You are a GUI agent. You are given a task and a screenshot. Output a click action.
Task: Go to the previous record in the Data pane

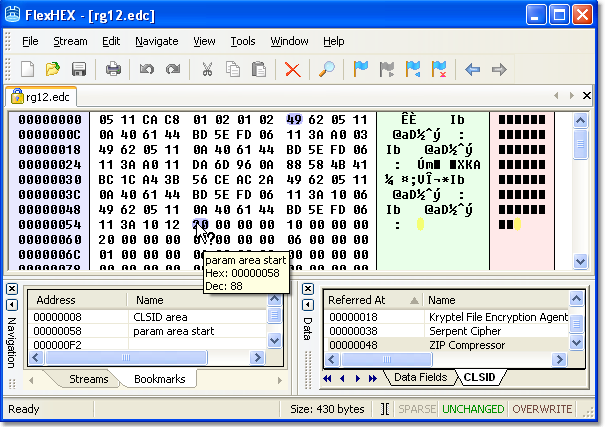(x=342, y=378)
